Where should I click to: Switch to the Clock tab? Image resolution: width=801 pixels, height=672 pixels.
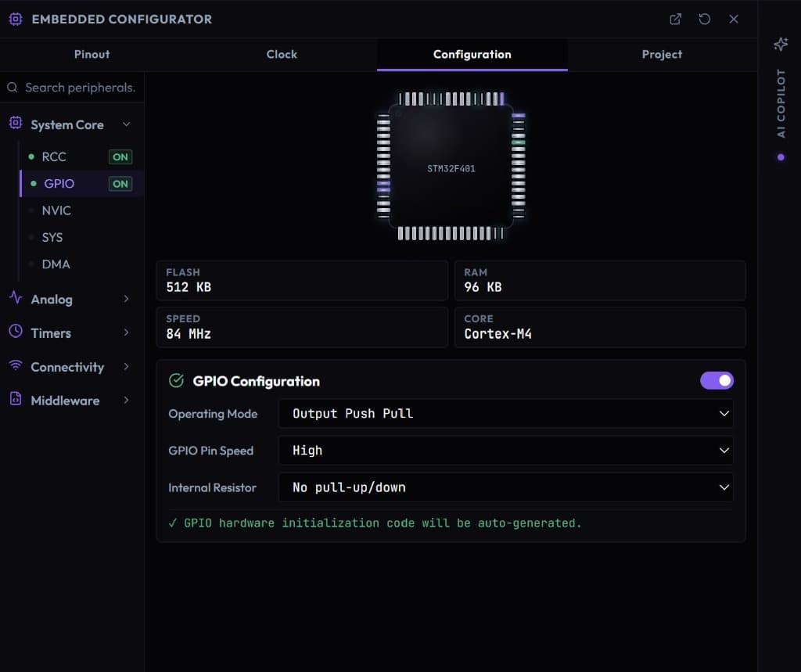click(282, 54)
